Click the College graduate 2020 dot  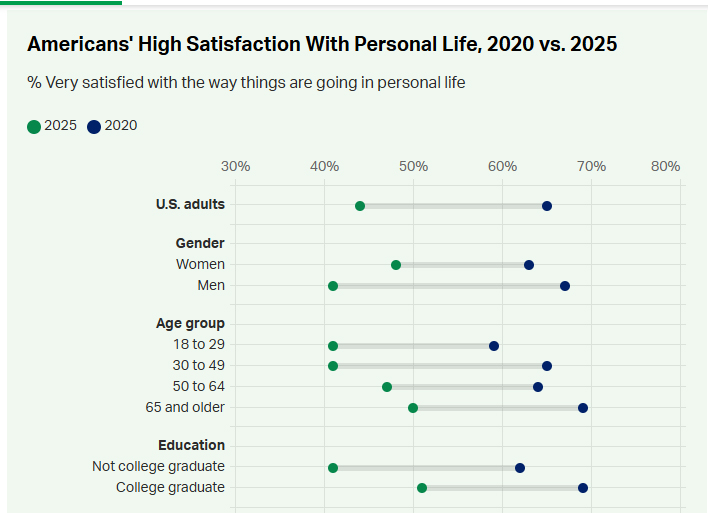tap(583, 488)
